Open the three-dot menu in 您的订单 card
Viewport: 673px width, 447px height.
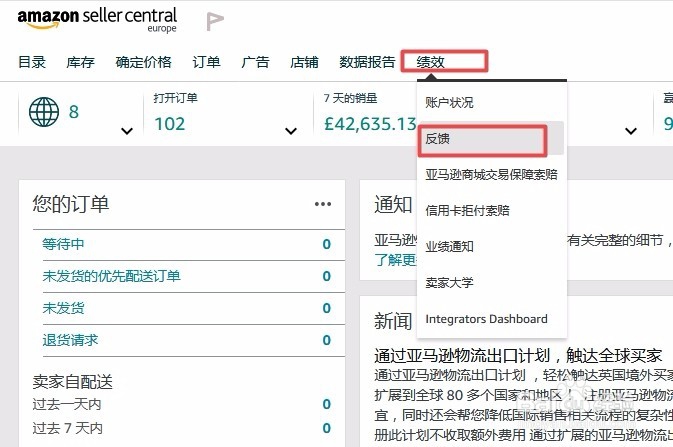pyautogui.click(x=323, y=204)
